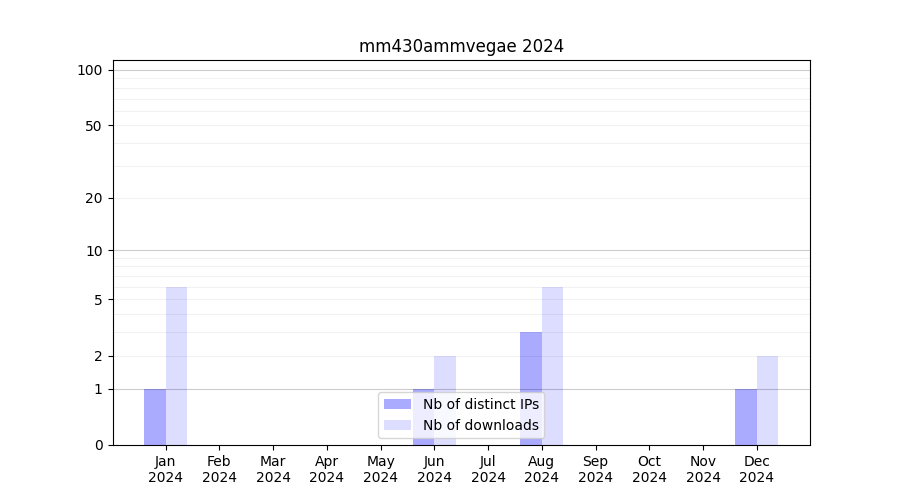Select the 20 tick on the y-axis
Screen dimensions: 900x500
point(94,198)
